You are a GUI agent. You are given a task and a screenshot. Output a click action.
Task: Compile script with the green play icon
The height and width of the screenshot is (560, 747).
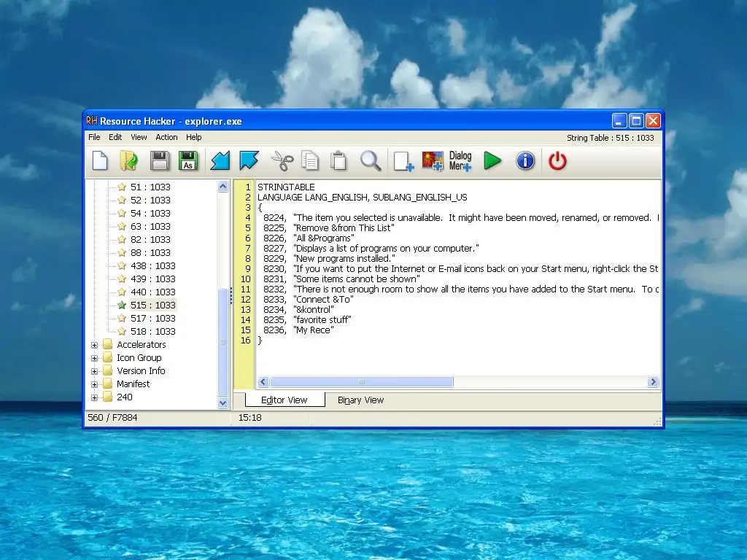point(492,160)
